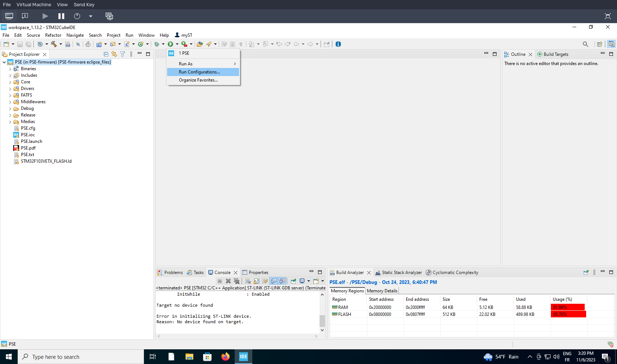Click the binary 010 icon in toolbar
617x364 pixels.
click(x=68, y=44)
